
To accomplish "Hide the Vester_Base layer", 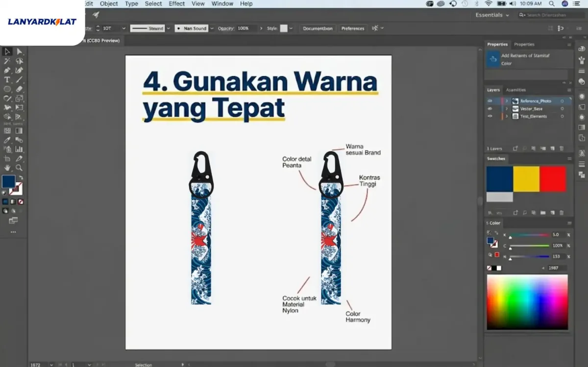I will coord(490,109).
